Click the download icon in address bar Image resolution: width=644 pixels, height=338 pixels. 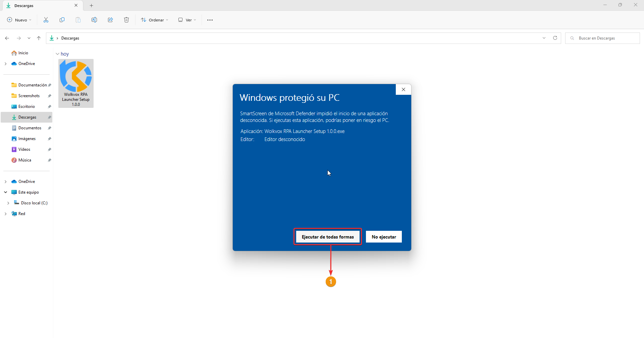click(52, 38)
